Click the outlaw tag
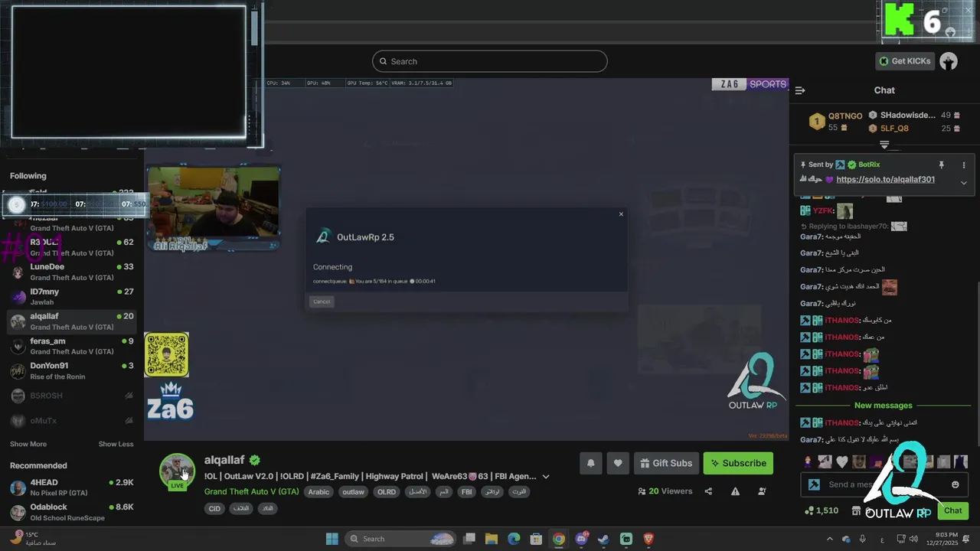 pyautogui.click(x=353, y=492)
